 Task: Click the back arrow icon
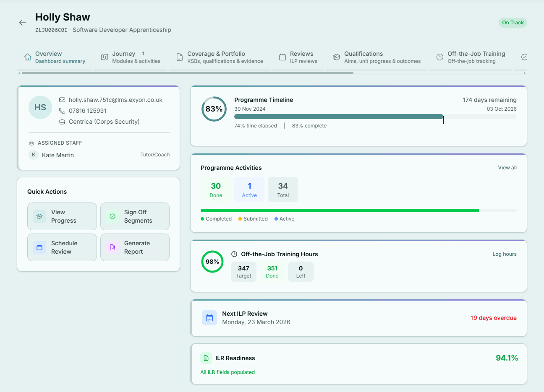pyautogui.click(x=23, y=23)
